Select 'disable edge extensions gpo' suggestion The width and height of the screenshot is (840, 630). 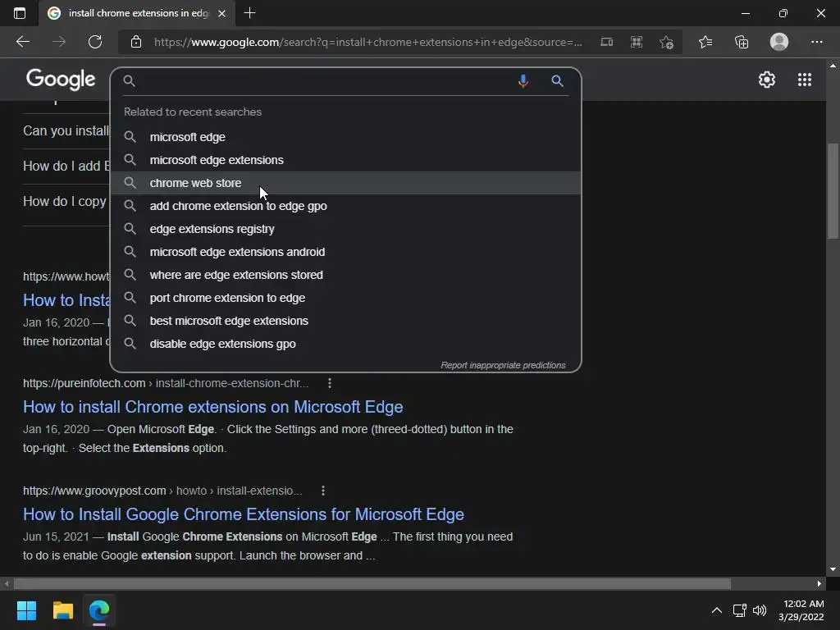[345, 344]
